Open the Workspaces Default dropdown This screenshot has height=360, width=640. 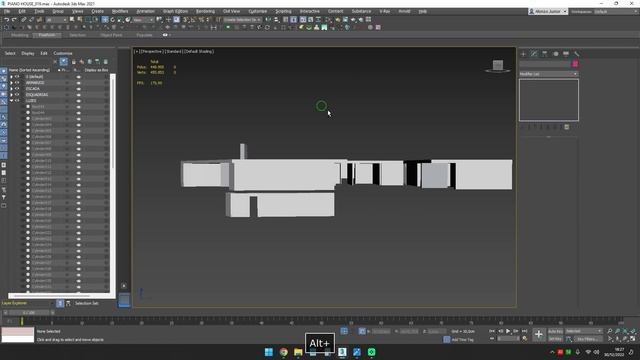coord(616,11)
